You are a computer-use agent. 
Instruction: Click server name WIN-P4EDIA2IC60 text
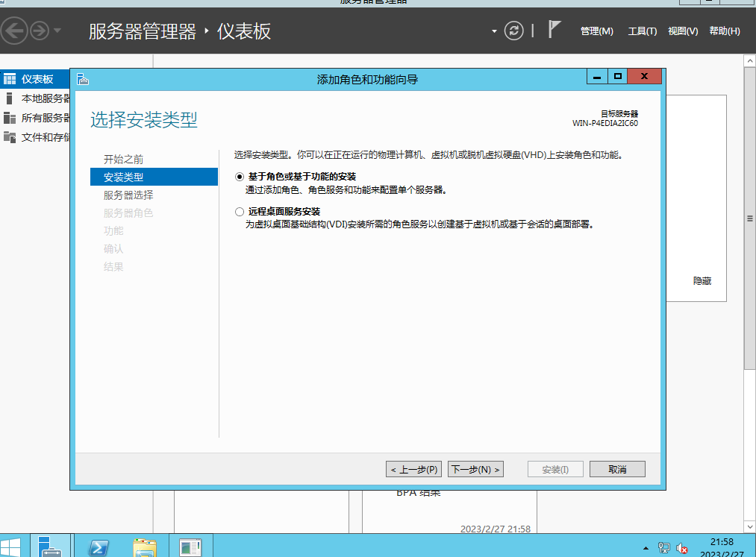tap(605, 123)
